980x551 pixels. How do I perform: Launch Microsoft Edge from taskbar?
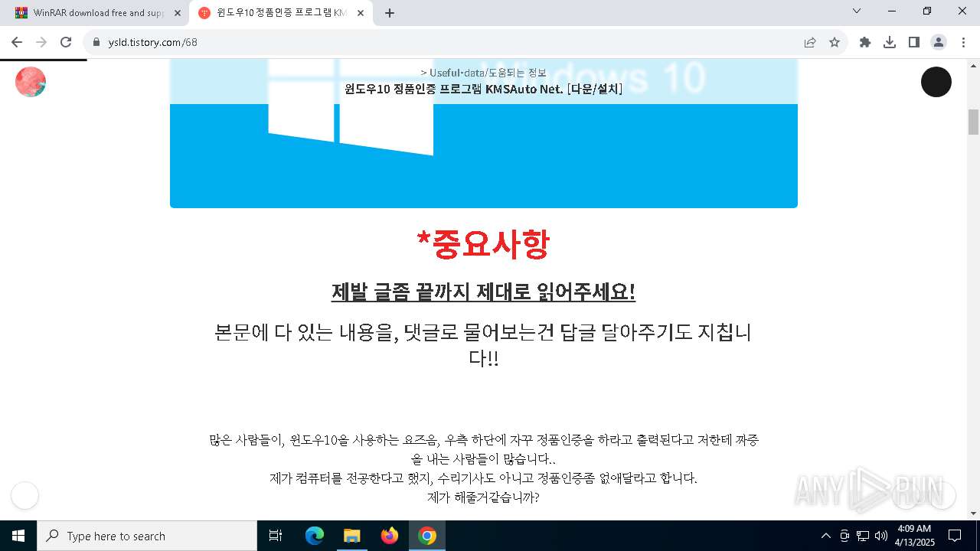(x=315, y=536)
